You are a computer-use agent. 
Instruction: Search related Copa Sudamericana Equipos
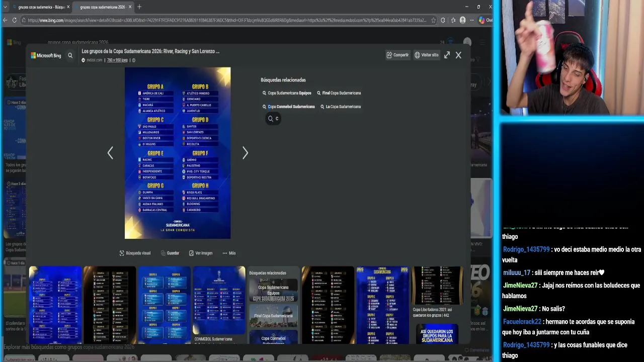click(287, 93)
